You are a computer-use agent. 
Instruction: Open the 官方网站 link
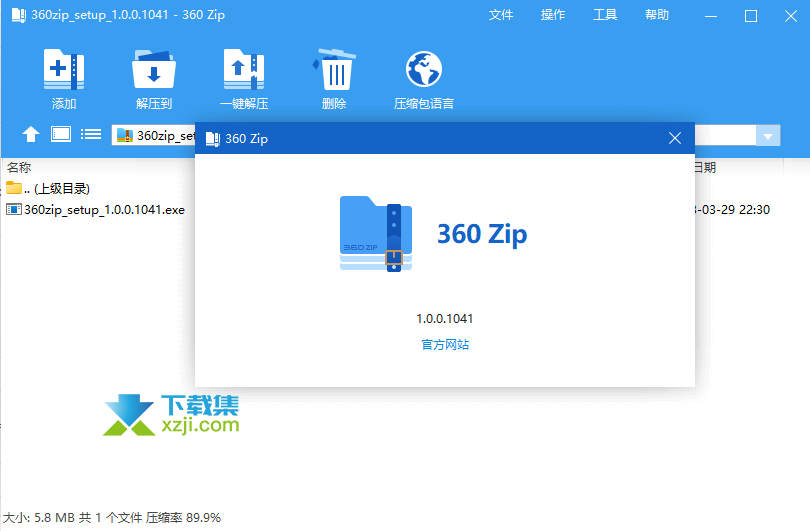[445, 345]
